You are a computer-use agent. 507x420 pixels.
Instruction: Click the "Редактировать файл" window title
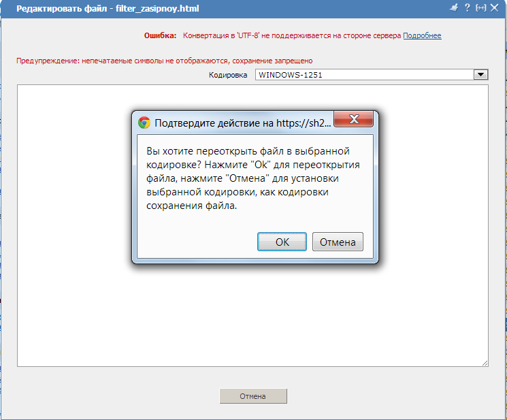tap(108, 8)
